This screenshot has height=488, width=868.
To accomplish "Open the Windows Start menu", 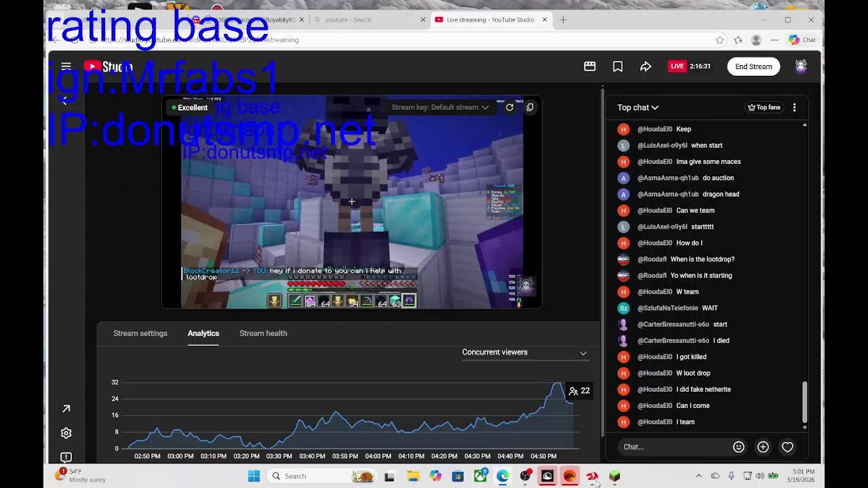I will [x=254, y=476].
